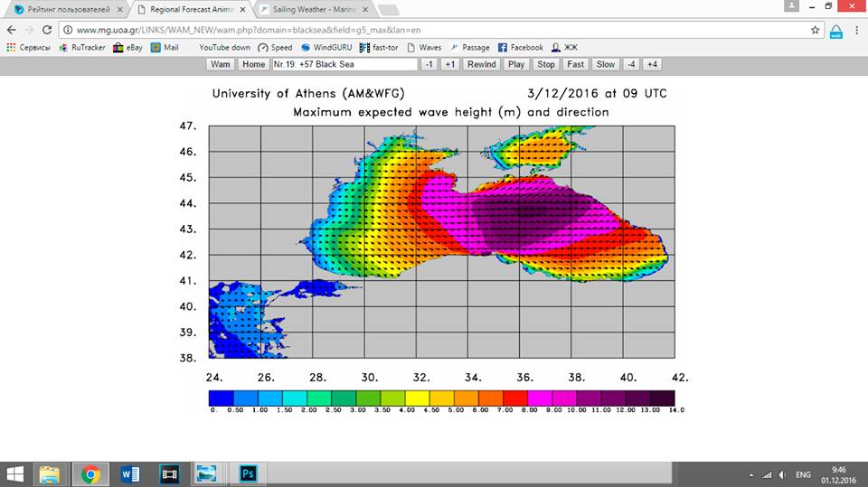Open Photoshop from the taskbar

click(246, 473)
